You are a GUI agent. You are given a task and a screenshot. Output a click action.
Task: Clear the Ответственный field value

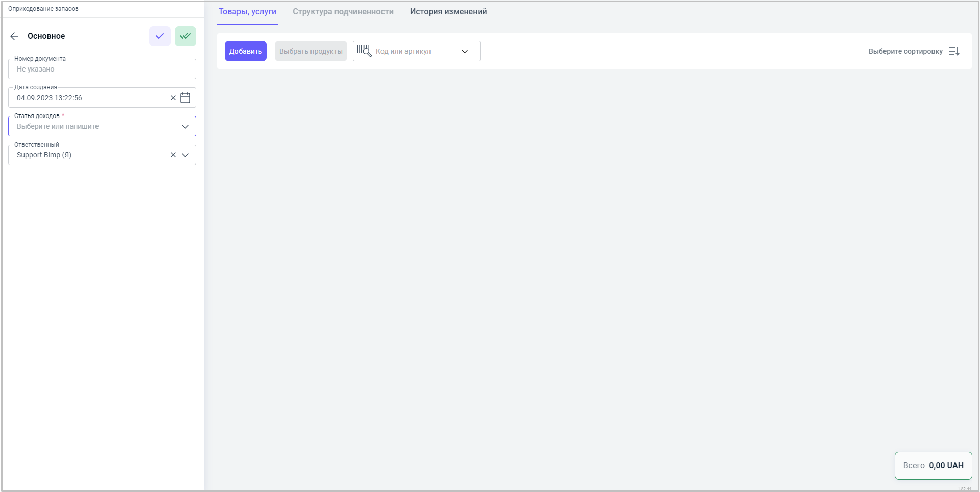(173, 155)
